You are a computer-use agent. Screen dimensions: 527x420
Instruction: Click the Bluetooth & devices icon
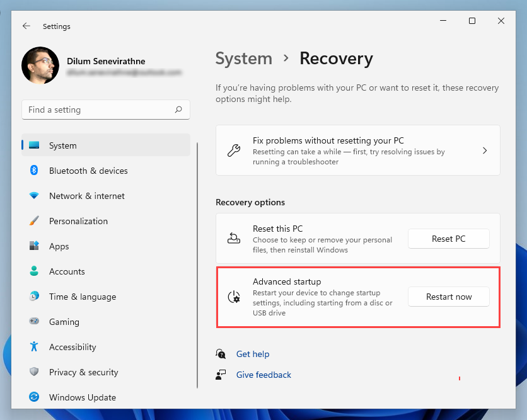pyautogui.click(x=34, y=171)
